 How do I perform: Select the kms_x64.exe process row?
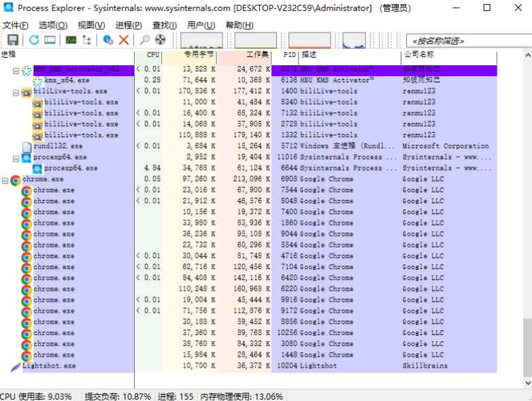coord(248,81)
